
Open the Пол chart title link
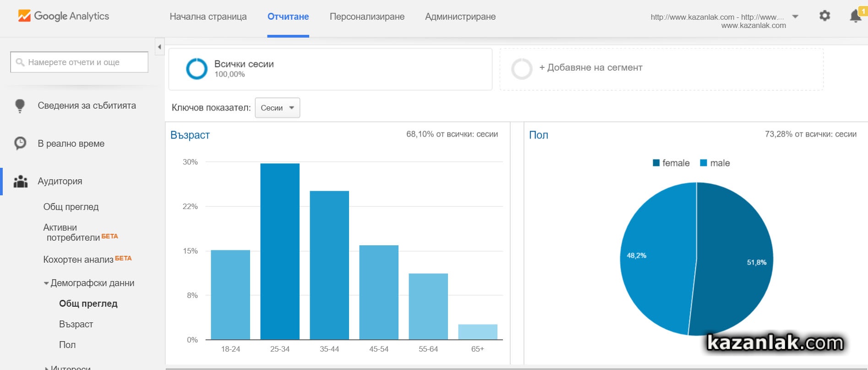[x=538, y=135]
